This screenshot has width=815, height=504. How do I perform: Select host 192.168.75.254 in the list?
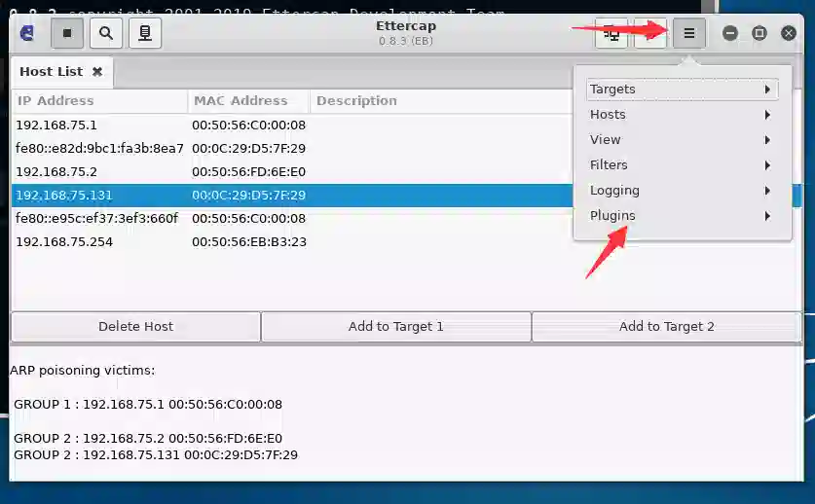pos(64,242)
